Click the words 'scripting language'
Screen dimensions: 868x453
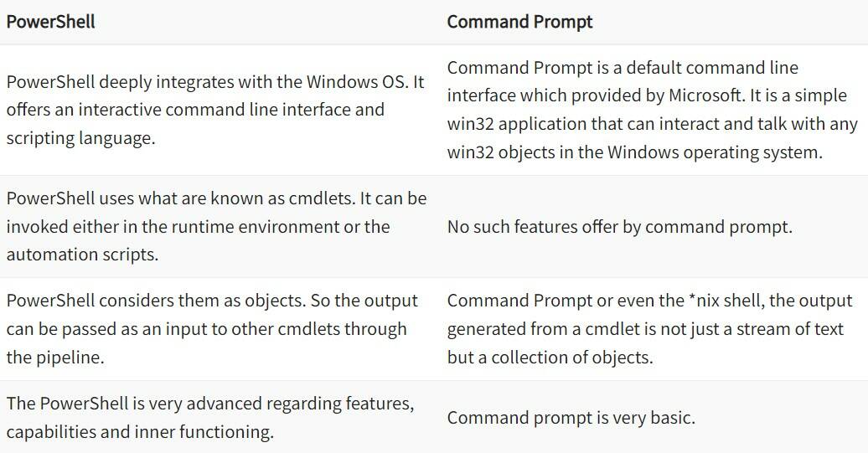pyautogui.click(x=80, y=138)
